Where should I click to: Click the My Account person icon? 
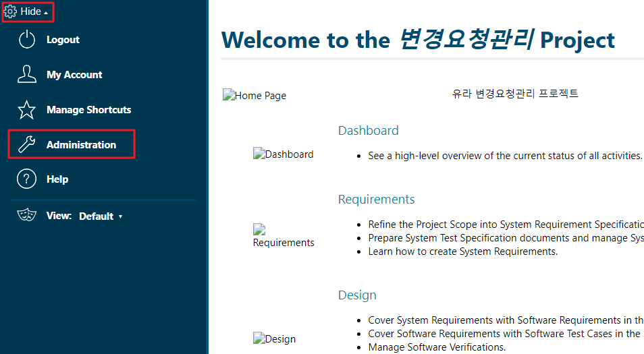click(27, 75)
